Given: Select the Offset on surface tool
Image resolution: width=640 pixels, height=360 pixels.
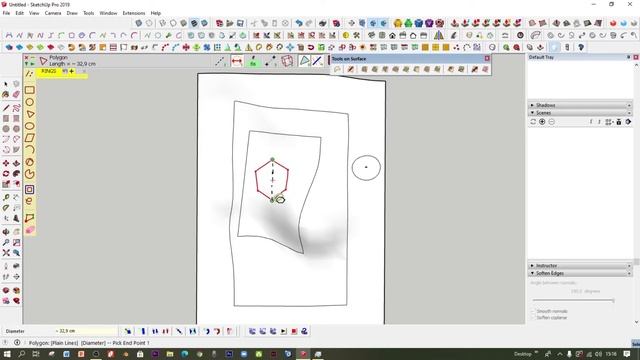Looking at the screenshot, I should point(29,189).
